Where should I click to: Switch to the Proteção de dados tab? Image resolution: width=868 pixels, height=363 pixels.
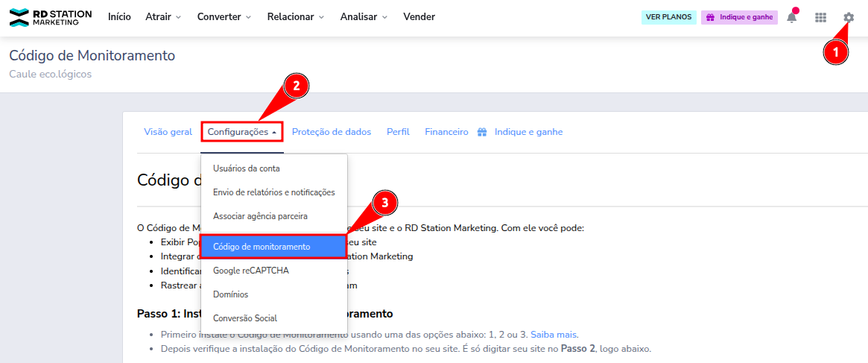click(332, 132)
